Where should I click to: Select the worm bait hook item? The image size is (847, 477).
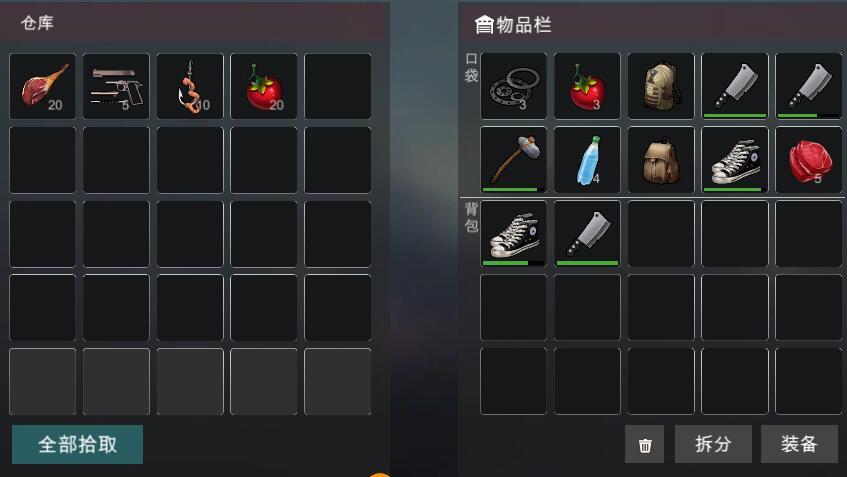[x=190, y=86]
